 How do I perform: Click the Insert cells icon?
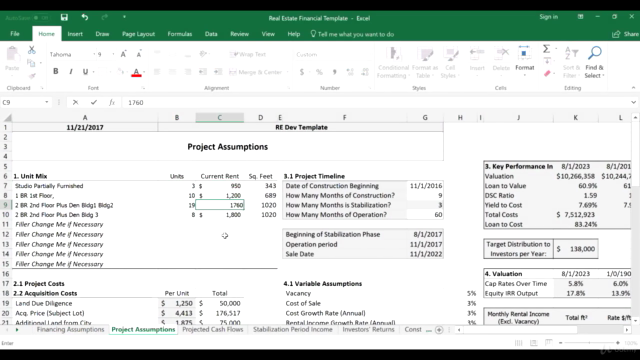click(x=477, y=58)
